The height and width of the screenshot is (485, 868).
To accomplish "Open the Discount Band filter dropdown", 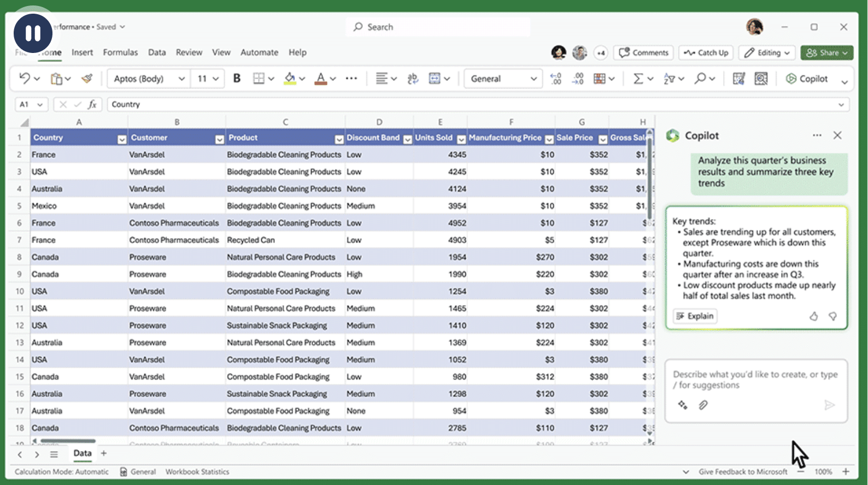I will 407,139.
